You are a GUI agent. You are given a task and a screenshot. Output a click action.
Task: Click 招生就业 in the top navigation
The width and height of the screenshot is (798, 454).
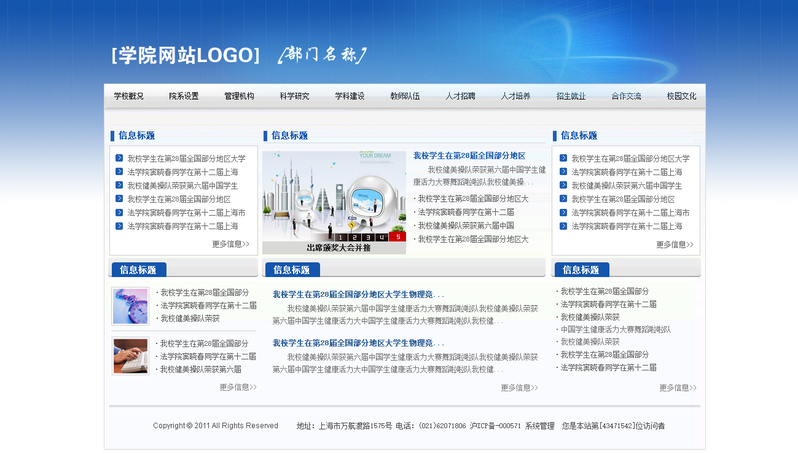571,96
